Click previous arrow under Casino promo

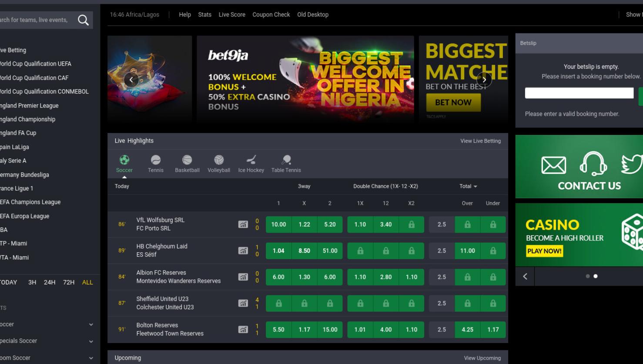click(x=525, y=276)
